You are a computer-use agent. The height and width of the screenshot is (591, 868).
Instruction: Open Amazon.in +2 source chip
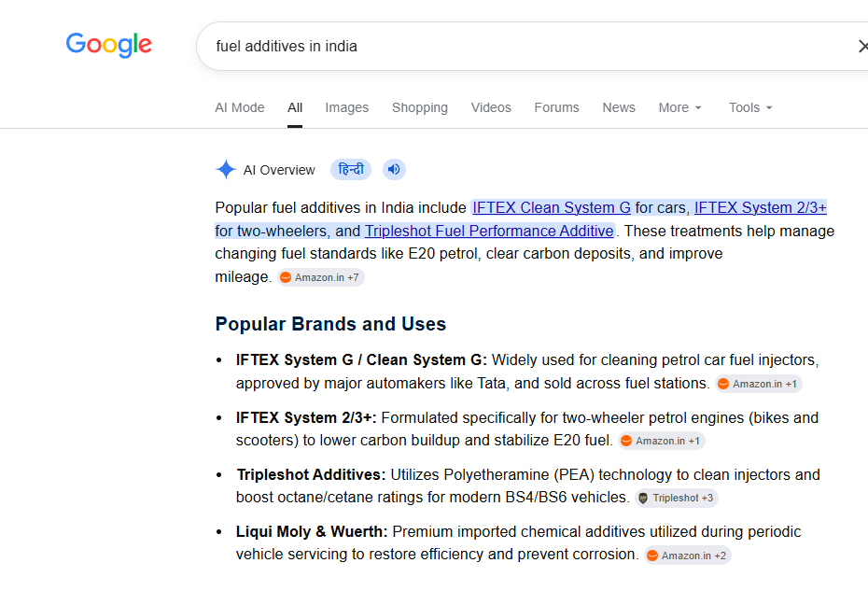[x=688, y=556]
